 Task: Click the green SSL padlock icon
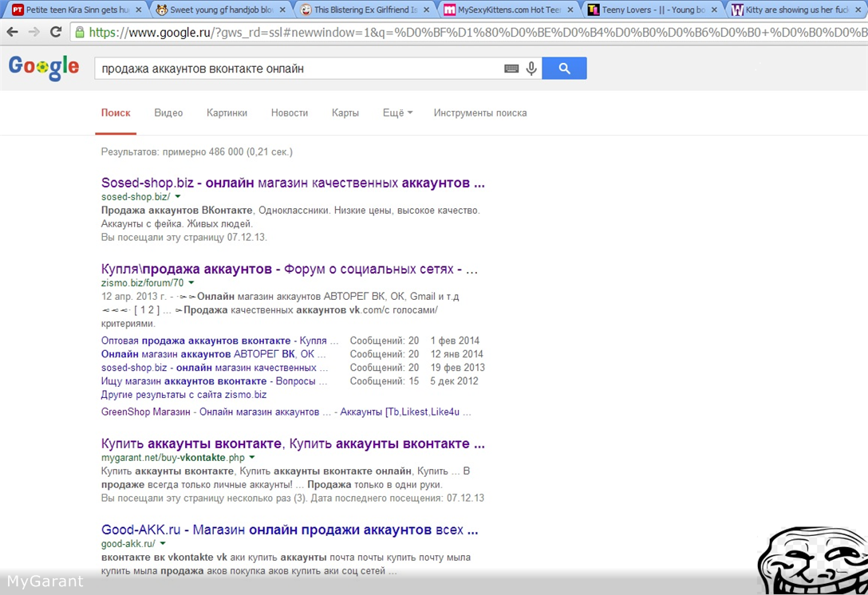(x=80, y=32)
